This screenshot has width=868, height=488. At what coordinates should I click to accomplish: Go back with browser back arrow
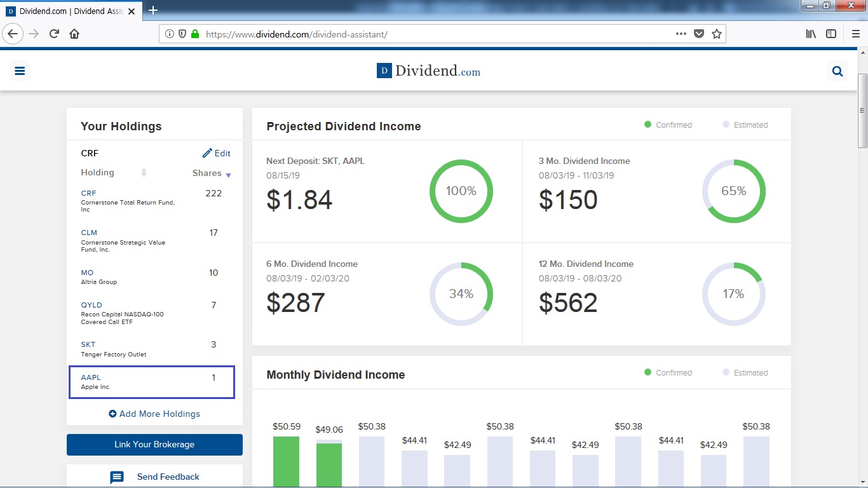tap(13, 34)
